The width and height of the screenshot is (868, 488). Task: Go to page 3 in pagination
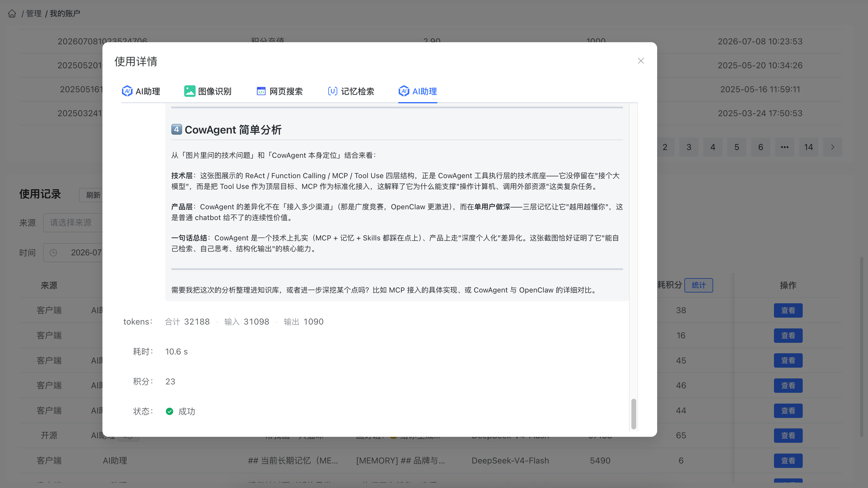[689, 147]
